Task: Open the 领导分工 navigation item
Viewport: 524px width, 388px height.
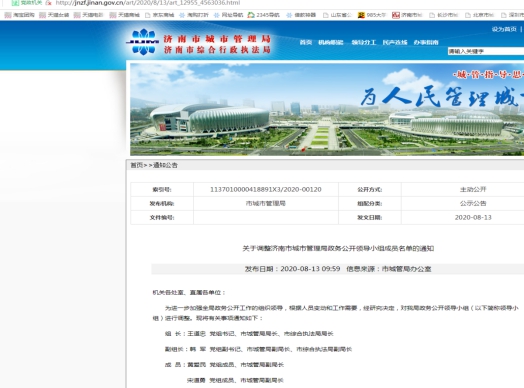Action: tap(364, 42)
